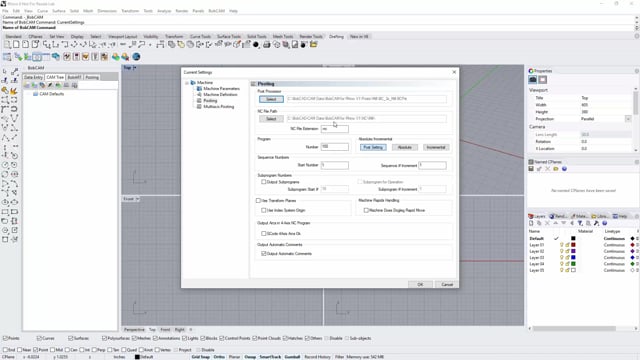This screenshot has width=640, height=360.
Task: Click the Absolute button
Action: pos(404,147)
